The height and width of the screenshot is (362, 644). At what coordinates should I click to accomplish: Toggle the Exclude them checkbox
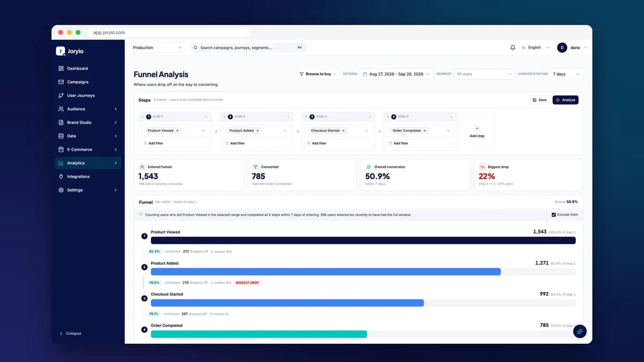(x=554, y=215)
